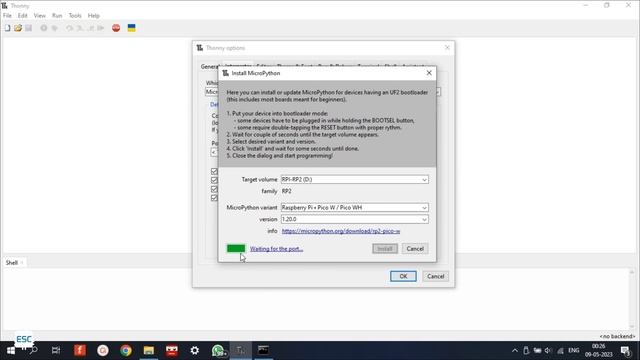
Task: Click the Ukraine flag toolbar icon
Action: point(131,28)
